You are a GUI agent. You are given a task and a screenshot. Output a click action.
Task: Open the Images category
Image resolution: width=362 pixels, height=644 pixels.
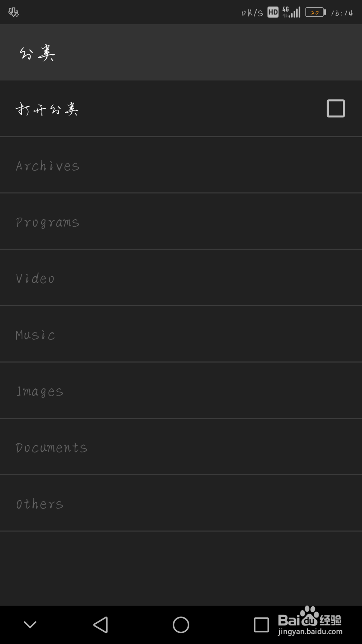point(181,390)
